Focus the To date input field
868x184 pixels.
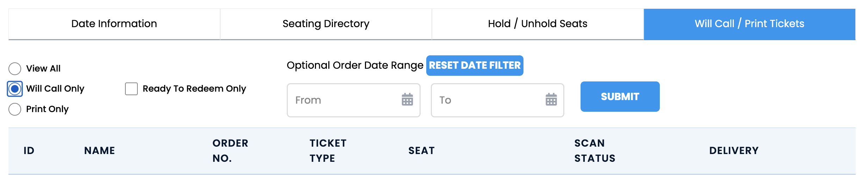tap(497, 100)
